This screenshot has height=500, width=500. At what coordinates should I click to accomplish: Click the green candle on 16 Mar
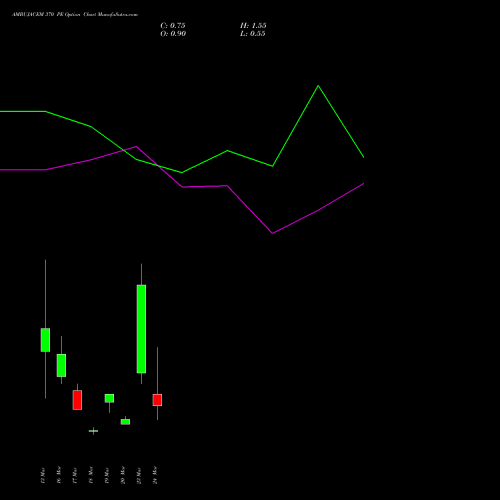61,365
